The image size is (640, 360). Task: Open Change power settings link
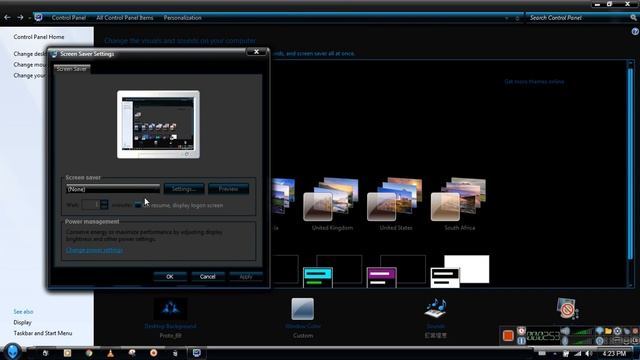[x=94, y=250]
